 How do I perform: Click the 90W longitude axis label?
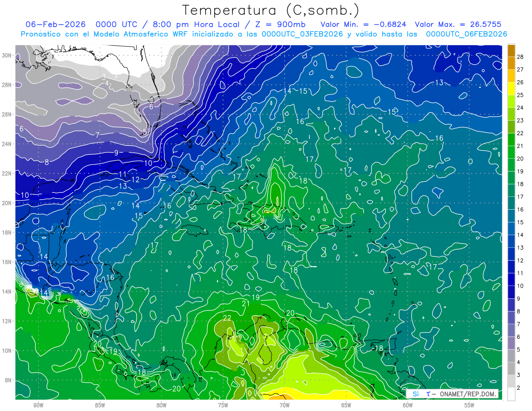[x=38, y=406]
